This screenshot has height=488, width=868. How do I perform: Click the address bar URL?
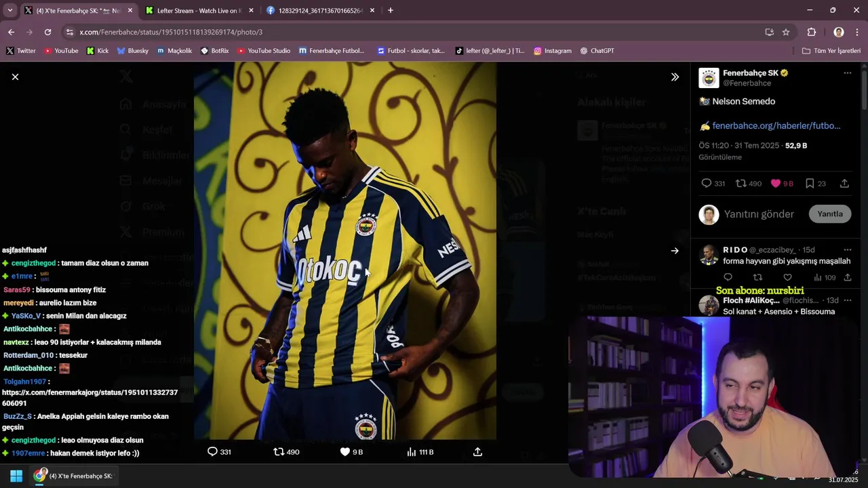pos(171,32)
